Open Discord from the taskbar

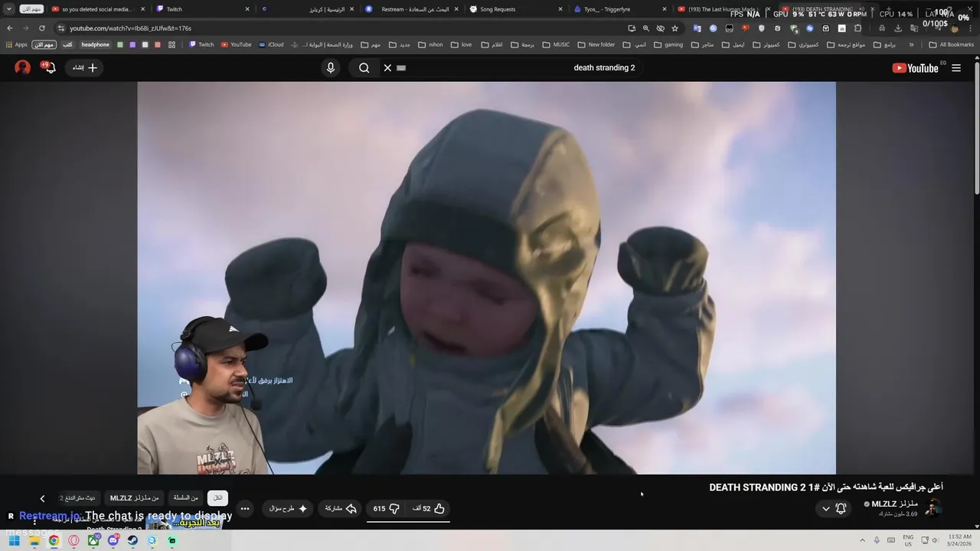[x=113, y=541]
